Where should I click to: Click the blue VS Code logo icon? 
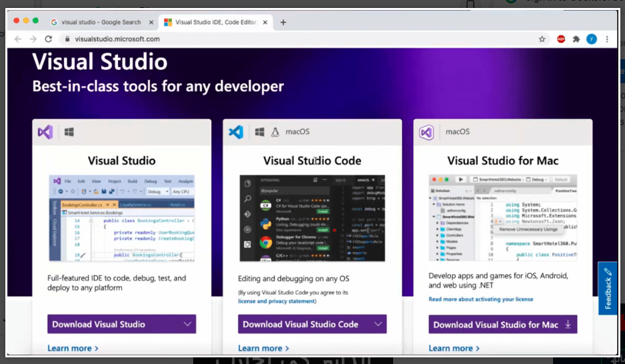(x=236, y=132)
